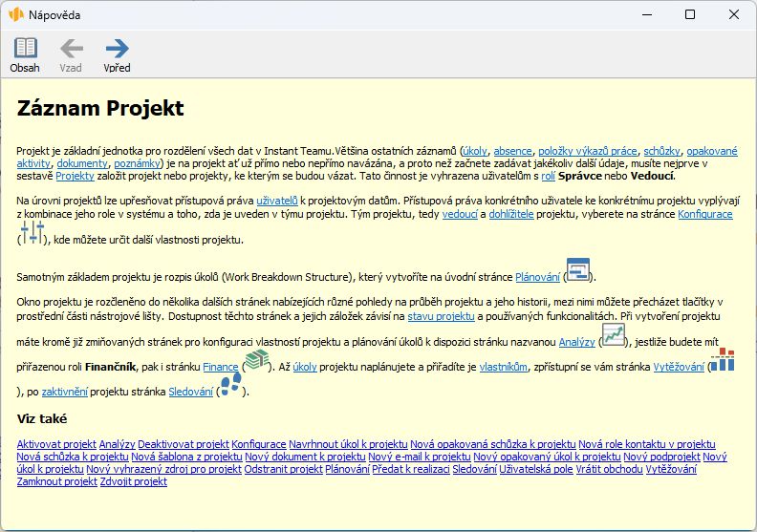This screenshot has width=757, height=532.
Task: Click the Analýzy chart icon
Action: [612, 334]
